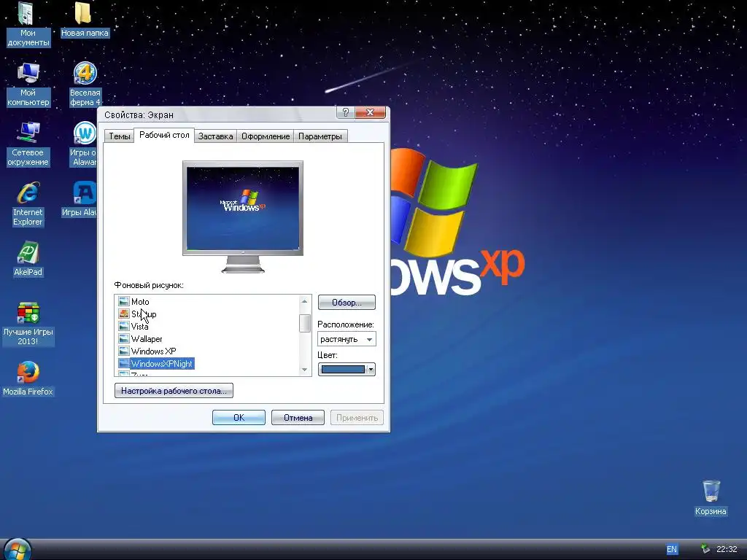The image size is (747, 560).
Task: Select Moto in the background list
Action: click(x=140, y=301)
